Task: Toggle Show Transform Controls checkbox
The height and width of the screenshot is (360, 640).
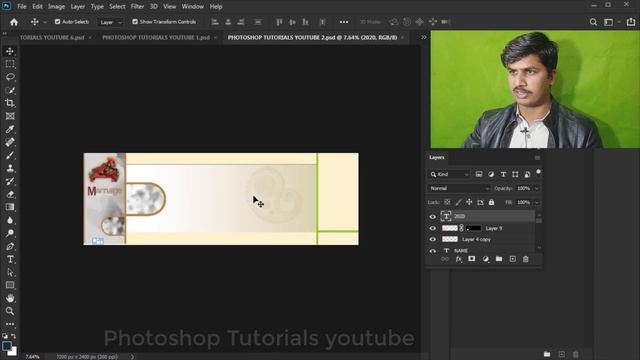Action: (135, 22)
